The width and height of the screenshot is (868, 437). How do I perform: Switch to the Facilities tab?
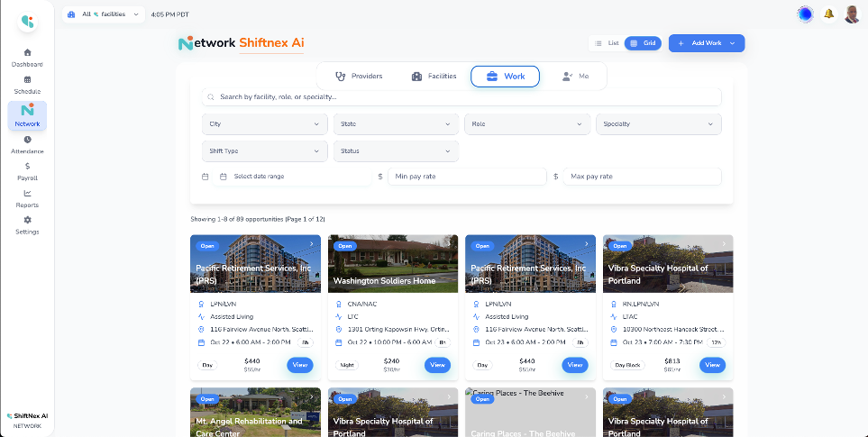434,77
